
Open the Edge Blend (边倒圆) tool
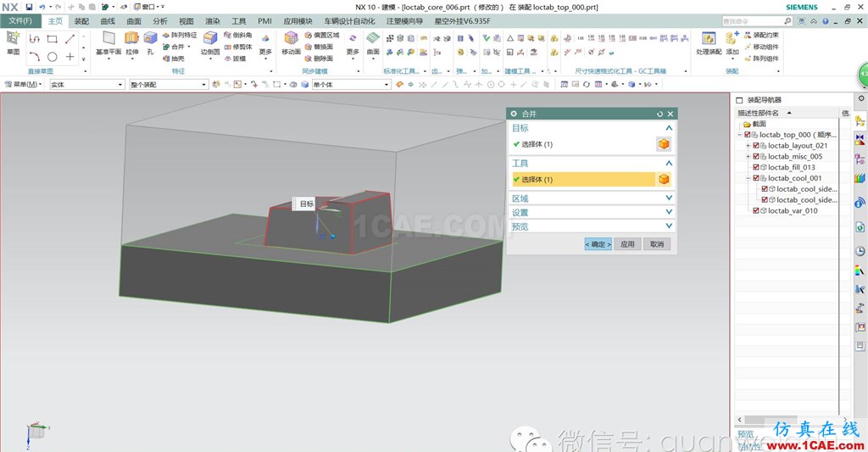click(x=210, y=39)
